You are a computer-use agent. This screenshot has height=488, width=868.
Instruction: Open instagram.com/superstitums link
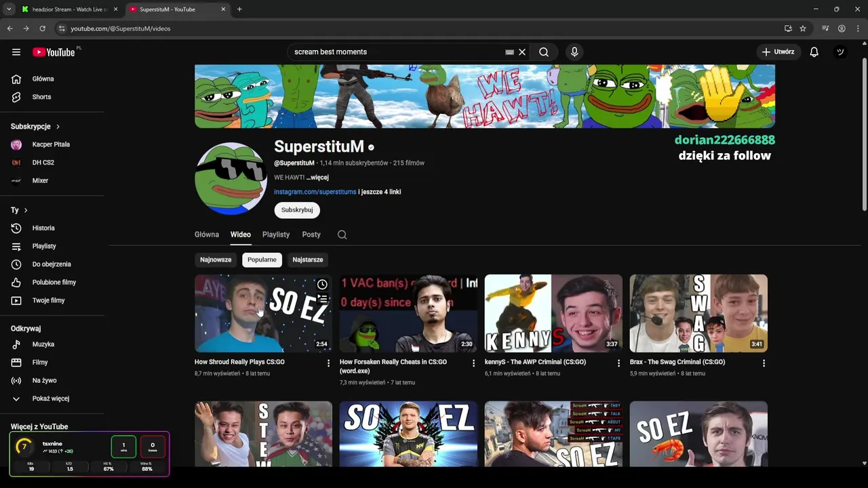point(315,192)
